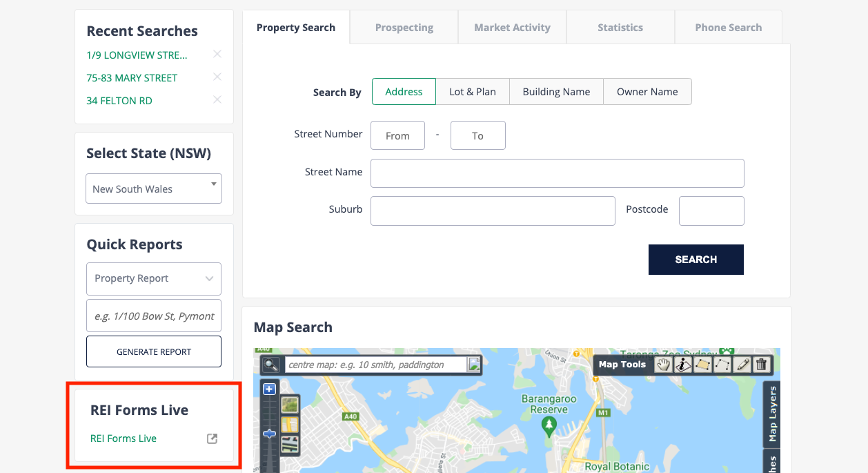
Task: Zoom in using the map plus button
Action: pos(268,389)
